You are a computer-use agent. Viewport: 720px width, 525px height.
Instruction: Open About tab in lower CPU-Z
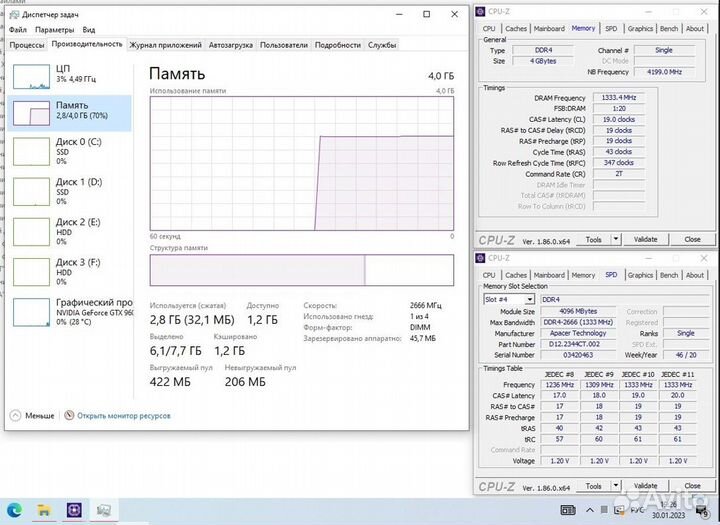[695, 275]
